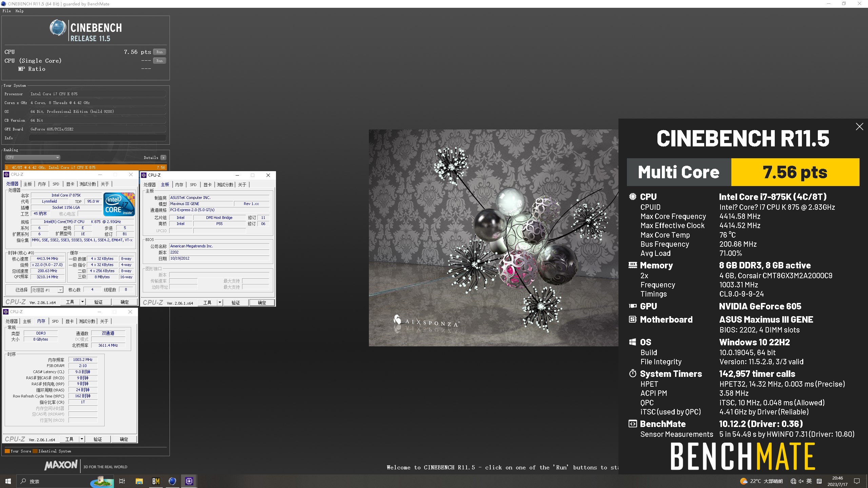
Task: Switch to CPU-Z via its taskbar icon
Action: [189, 481]
